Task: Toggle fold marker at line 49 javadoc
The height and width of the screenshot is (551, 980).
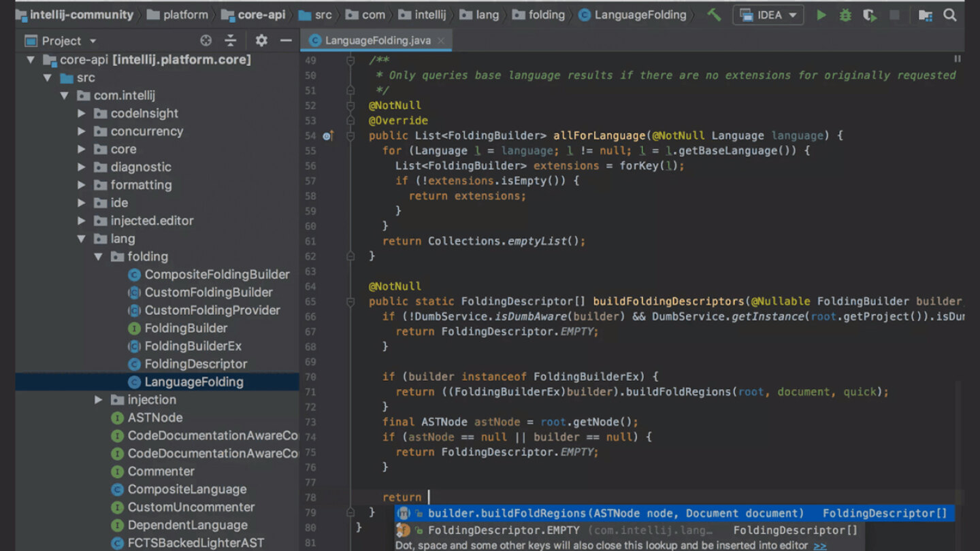Action: pyautogui.click(x=350, y=61)
